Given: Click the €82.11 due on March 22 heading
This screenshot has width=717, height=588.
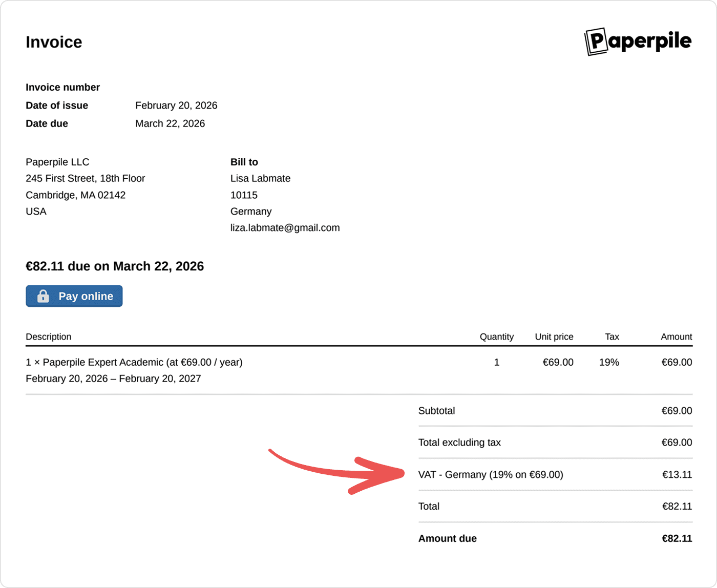Looking at the screenshot, I should click(x=115, y=266).
